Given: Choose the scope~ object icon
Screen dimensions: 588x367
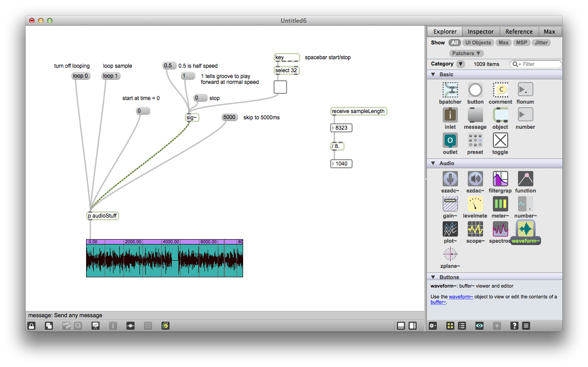Looking at the screenshot, I should tap(475, 229).
